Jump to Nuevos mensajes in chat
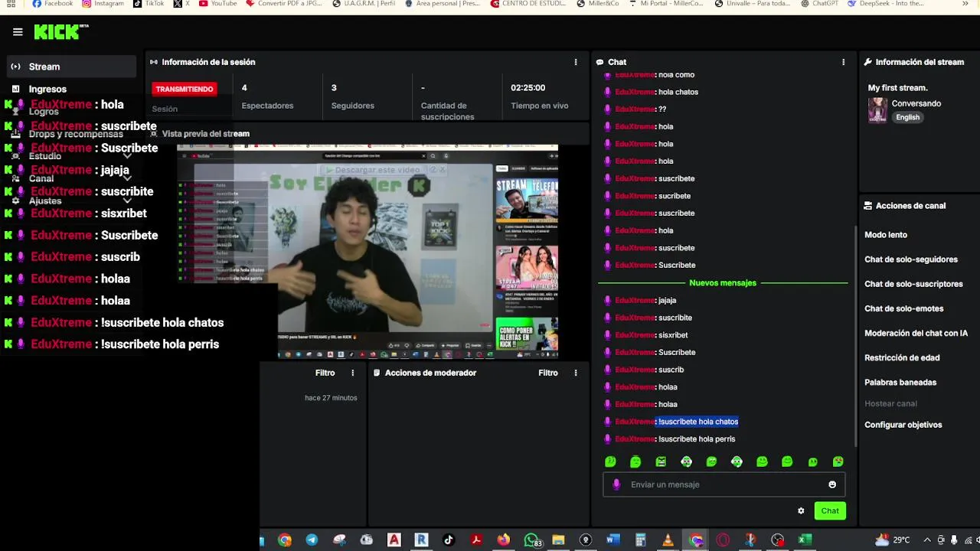Image resolution: width=980 pixels, height=551 pixels. [723, 283]
